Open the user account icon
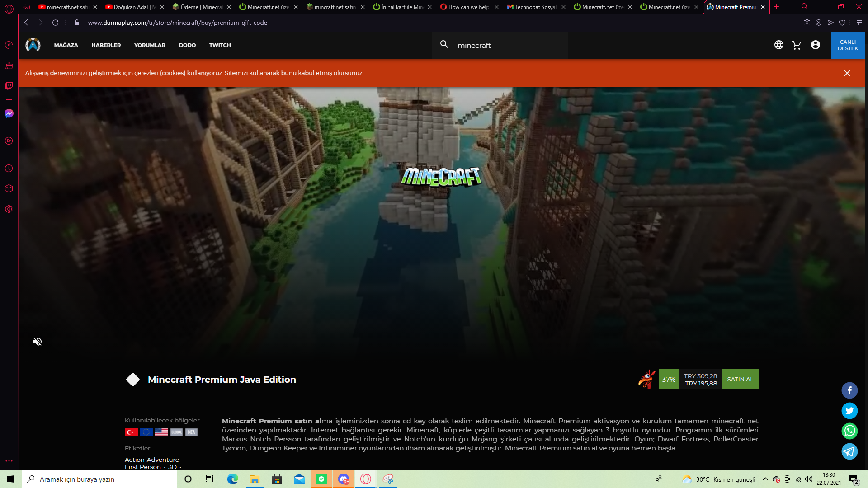This screenshot has height=488, width=868. (815, 45)
